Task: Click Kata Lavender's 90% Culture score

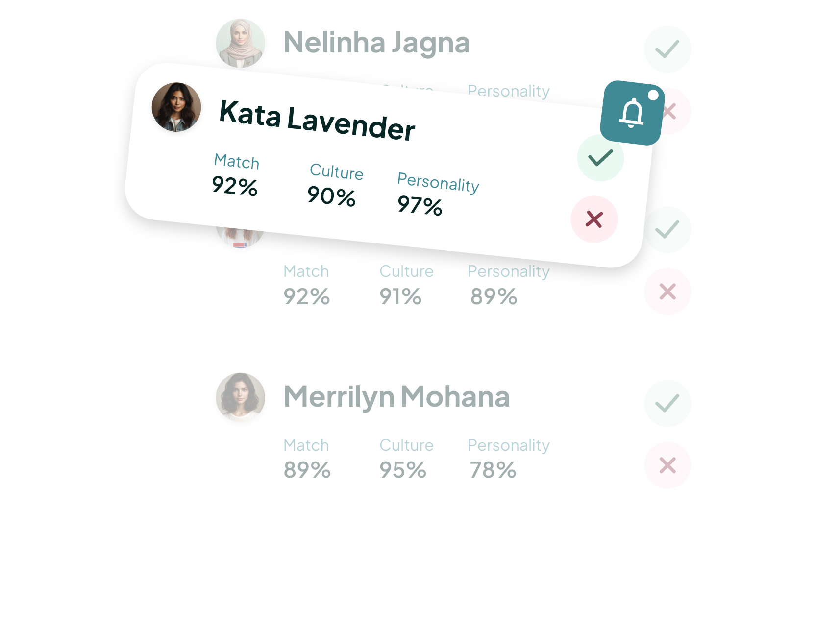Action: pos(331,196)
